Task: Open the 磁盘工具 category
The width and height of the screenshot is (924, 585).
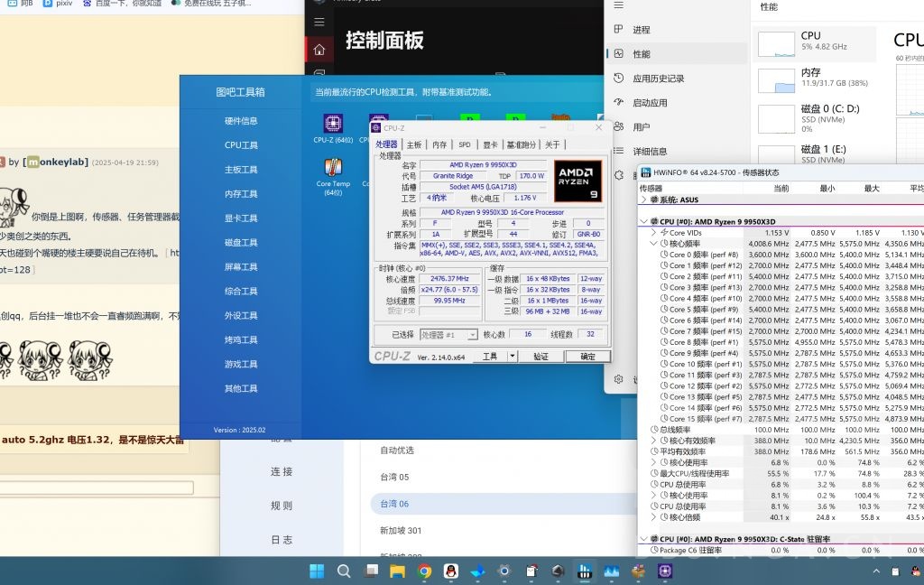Action: 240,241
